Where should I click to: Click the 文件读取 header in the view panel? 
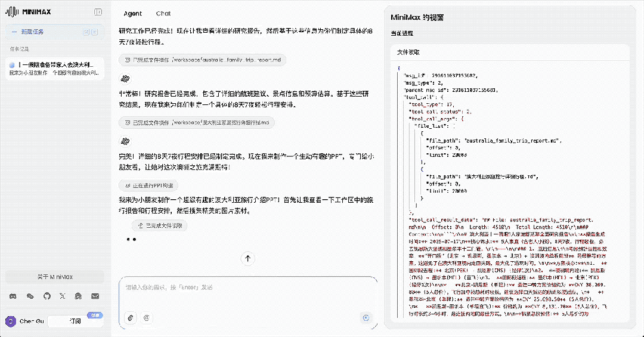(x=408, y=52)
